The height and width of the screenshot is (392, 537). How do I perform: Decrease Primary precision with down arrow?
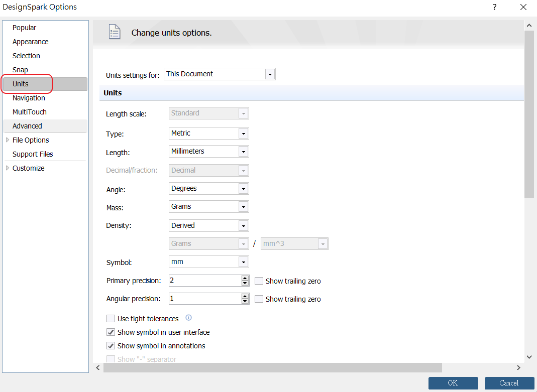pos(245,283)
